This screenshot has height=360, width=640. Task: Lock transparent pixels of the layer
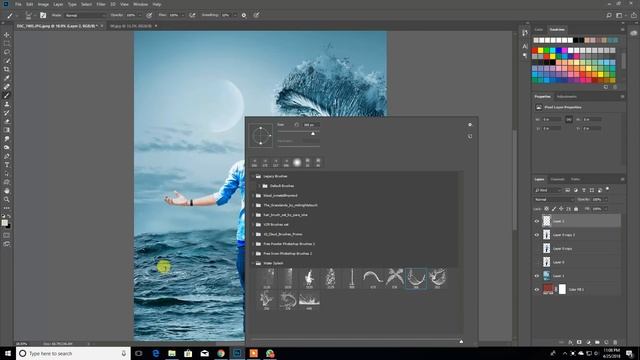[547, 209]
